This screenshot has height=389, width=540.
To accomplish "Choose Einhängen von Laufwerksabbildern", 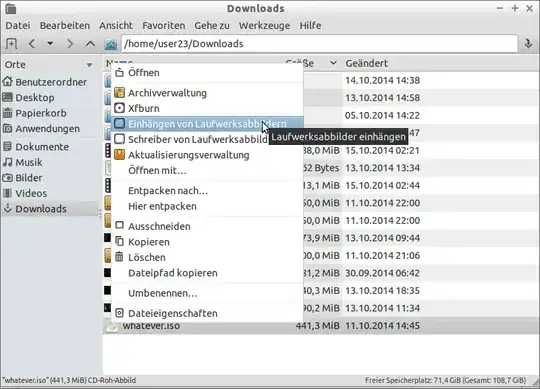I will (207, 124).
